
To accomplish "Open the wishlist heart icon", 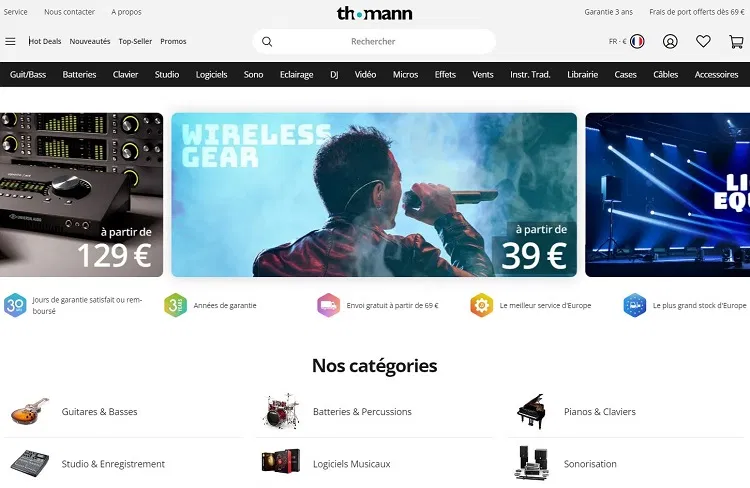I will 703,41.
